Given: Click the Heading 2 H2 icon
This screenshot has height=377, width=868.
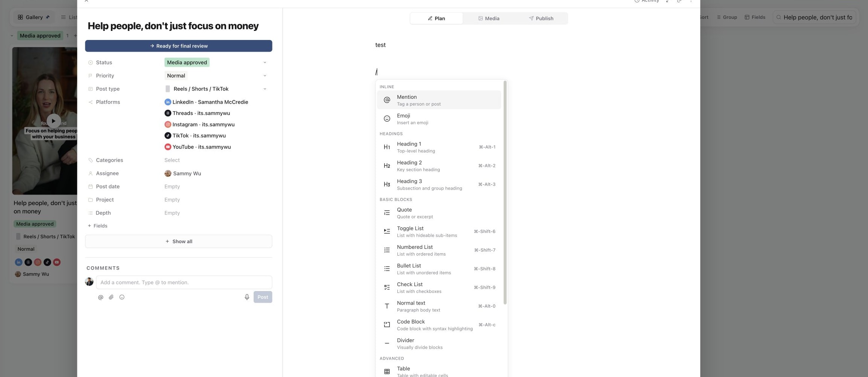Looking at the screenshot, I should [x=387, y=166].
